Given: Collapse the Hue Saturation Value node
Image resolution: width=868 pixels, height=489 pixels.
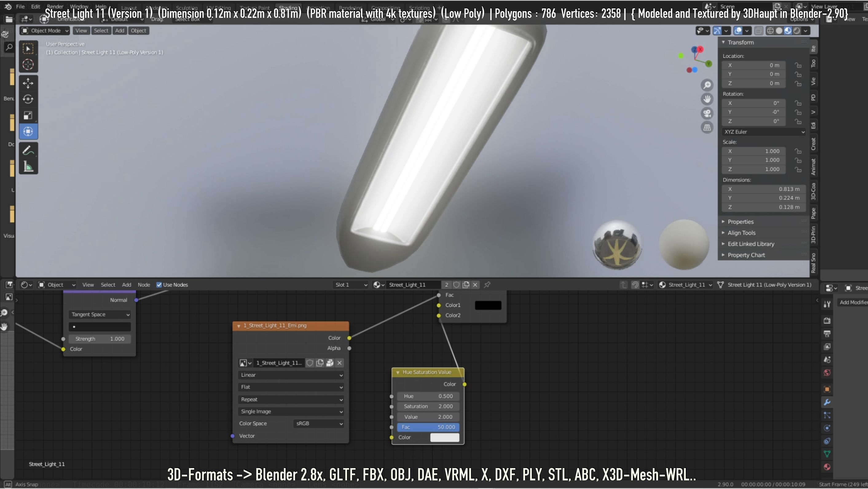Looking at the screenshot, I should point(398,372).
